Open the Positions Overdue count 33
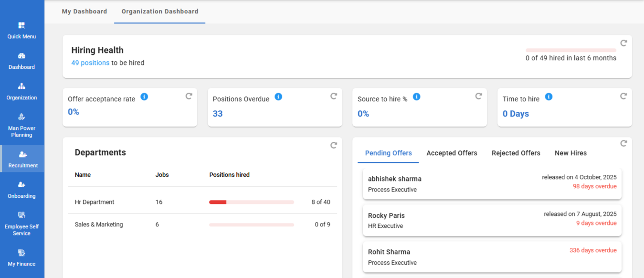The height and width of the screenshot is (278, 644). point(218,114)
